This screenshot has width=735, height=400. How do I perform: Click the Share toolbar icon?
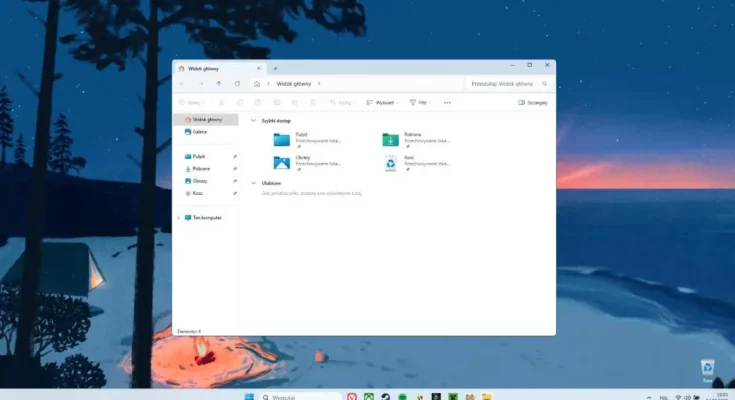(x=295, y=103)
